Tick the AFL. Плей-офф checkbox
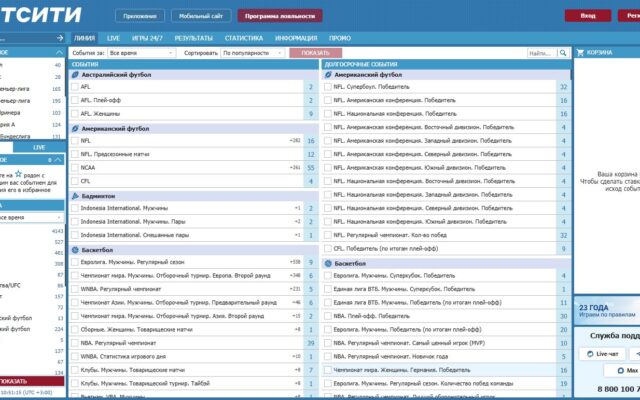The image size is (640, 400). tap(75, 100)
